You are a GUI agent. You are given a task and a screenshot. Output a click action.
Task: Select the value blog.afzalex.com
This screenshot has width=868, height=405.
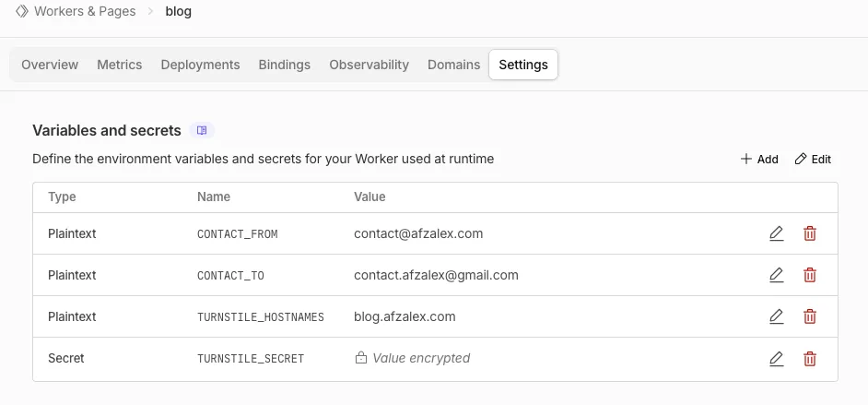tap(405, 317)
